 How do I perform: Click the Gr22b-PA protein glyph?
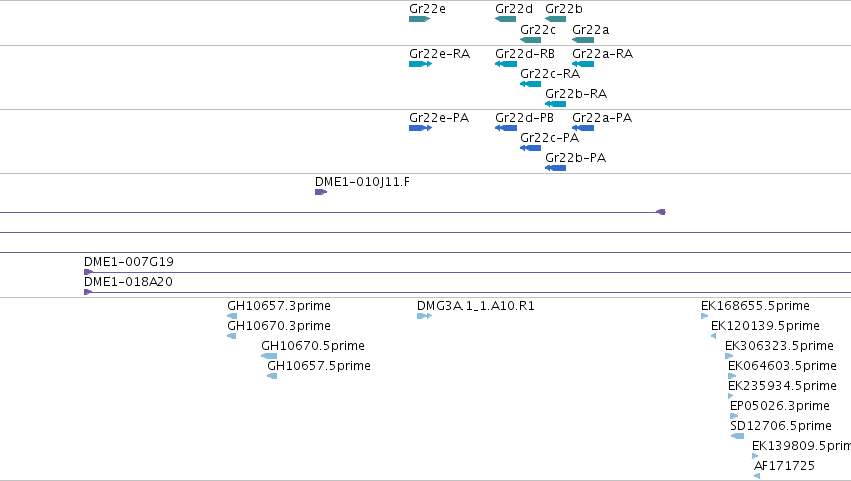(555, 168)
